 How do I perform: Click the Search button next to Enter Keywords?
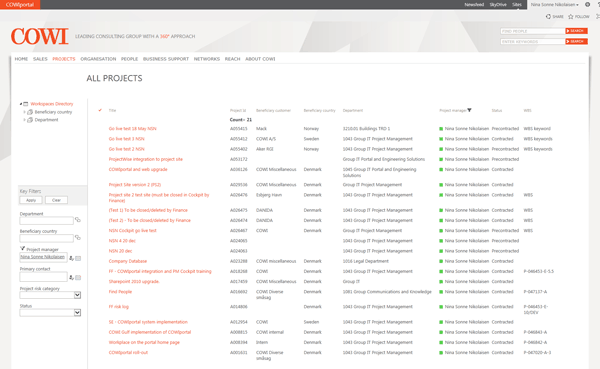point(576,41)
